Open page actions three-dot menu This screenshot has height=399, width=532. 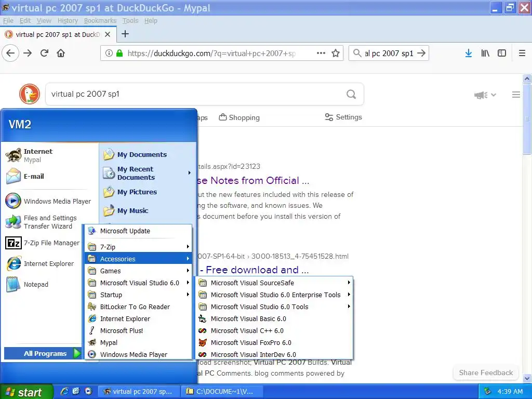321,53
